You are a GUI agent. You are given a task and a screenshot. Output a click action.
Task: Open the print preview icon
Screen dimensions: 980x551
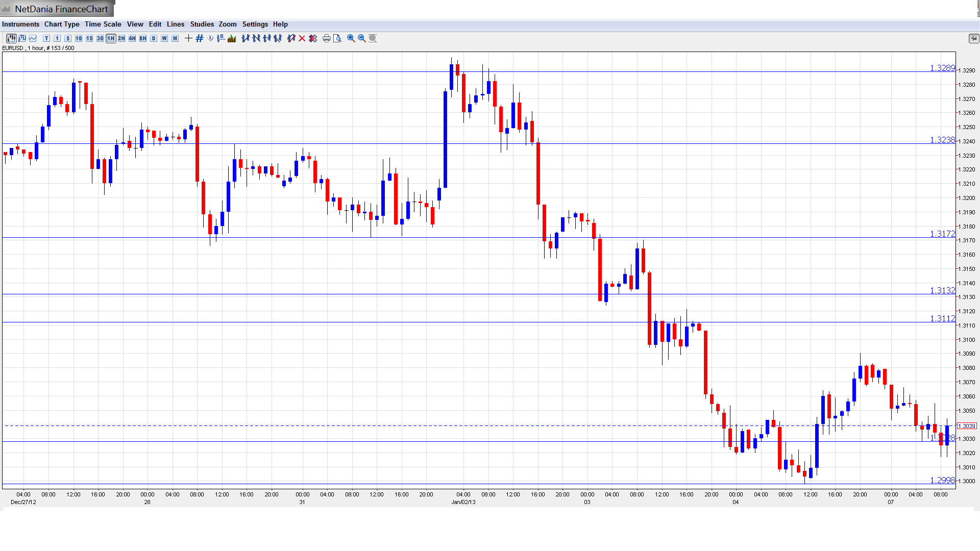click(337, 38)
